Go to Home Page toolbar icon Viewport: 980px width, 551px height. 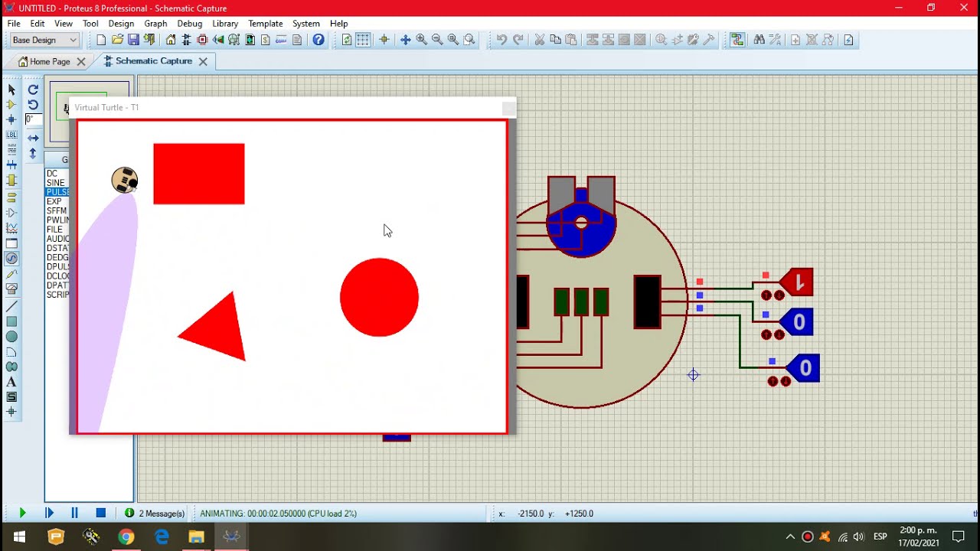point(171,40)
